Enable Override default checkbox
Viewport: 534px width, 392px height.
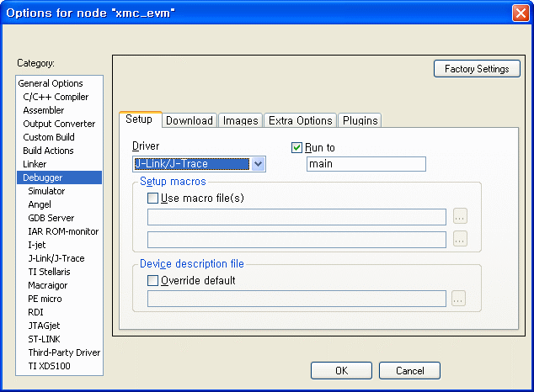152,280
